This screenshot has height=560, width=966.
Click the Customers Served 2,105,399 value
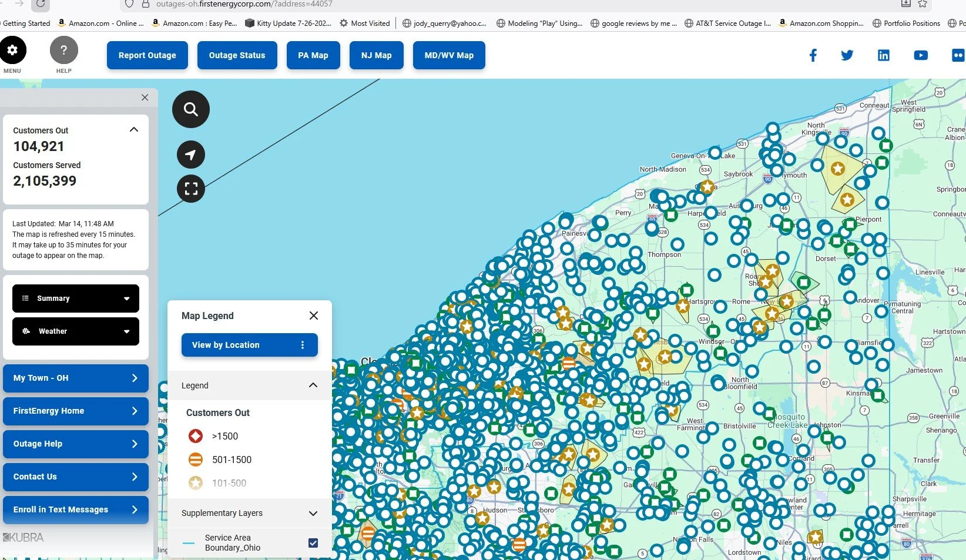click(x=45, y=181)
